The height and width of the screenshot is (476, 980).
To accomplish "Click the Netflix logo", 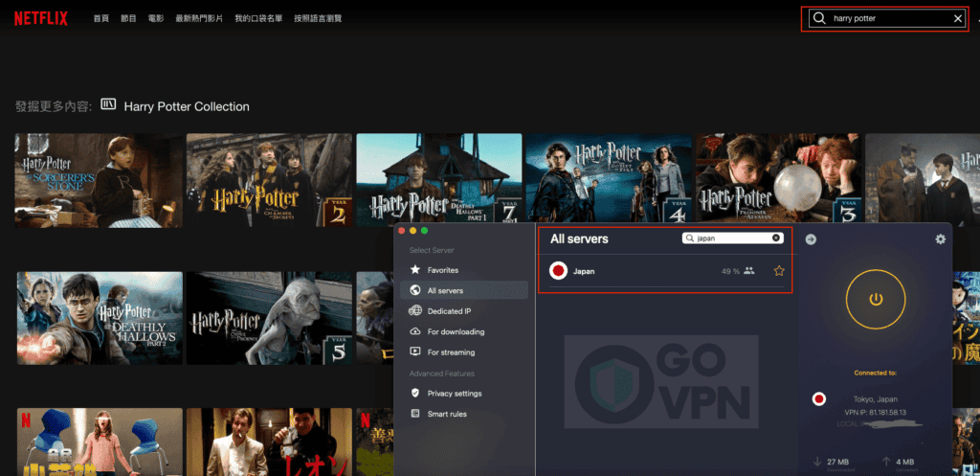I will [x=40, y=19].
